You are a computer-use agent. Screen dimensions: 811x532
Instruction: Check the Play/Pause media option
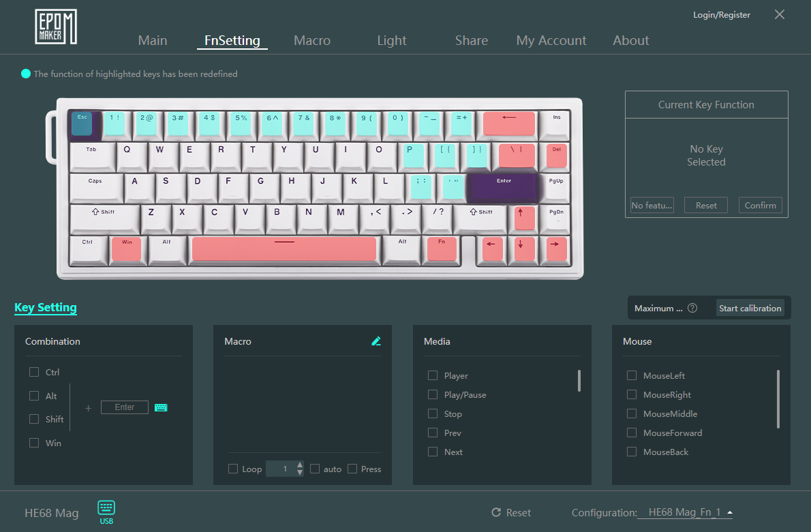(x=433, y=394)
